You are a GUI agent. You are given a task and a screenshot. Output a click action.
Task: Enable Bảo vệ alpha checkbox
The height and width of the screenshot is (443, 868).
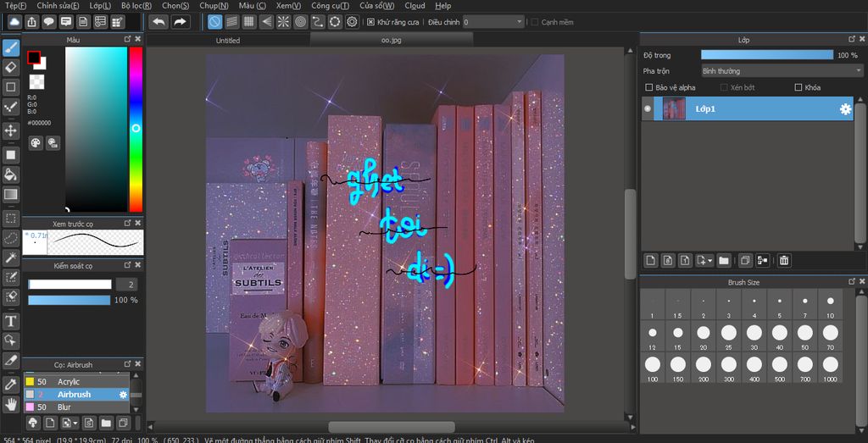pos(649,87)
